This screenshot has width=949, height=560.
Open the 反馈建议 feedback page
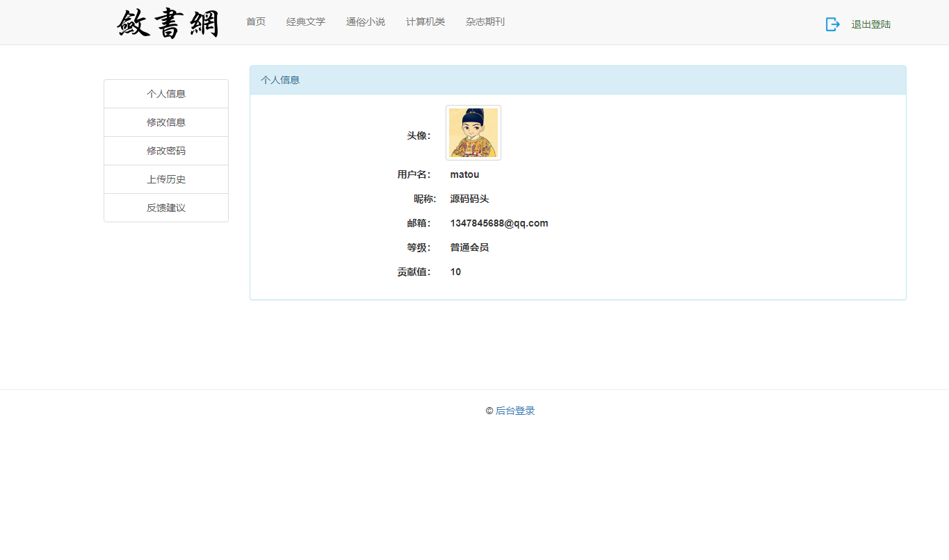(x=166, y=208)
